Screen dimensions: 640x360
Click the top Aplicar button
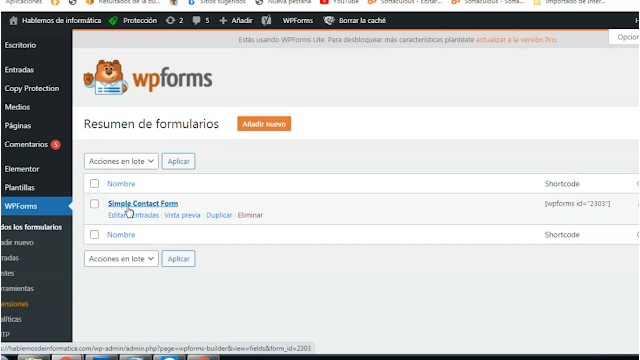click(x=178, y=161)
